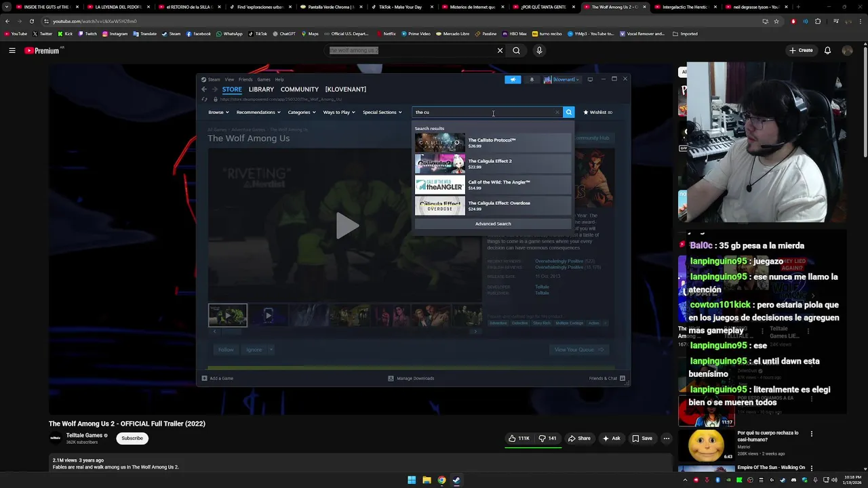Toggle Steam Big Picture monitor icon
868x488 pixels.
click(x=590, y=79)
